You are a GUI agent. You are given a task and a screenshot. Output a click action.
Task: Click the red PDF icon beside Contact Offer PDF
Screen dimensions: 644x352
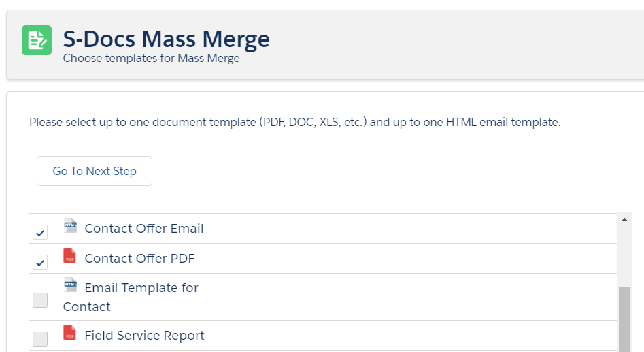pyautogui.click(x=70, y=255)
